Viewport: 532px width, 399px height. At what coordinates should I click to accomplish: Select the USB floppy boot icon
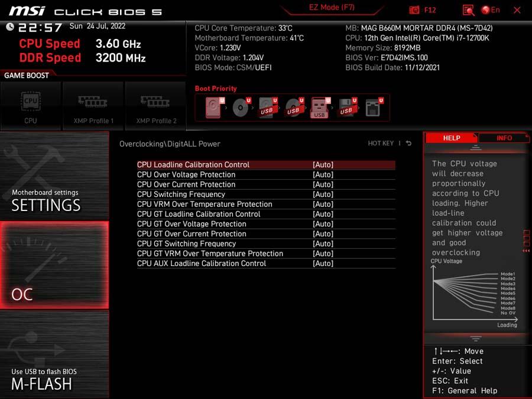[347, 108]
